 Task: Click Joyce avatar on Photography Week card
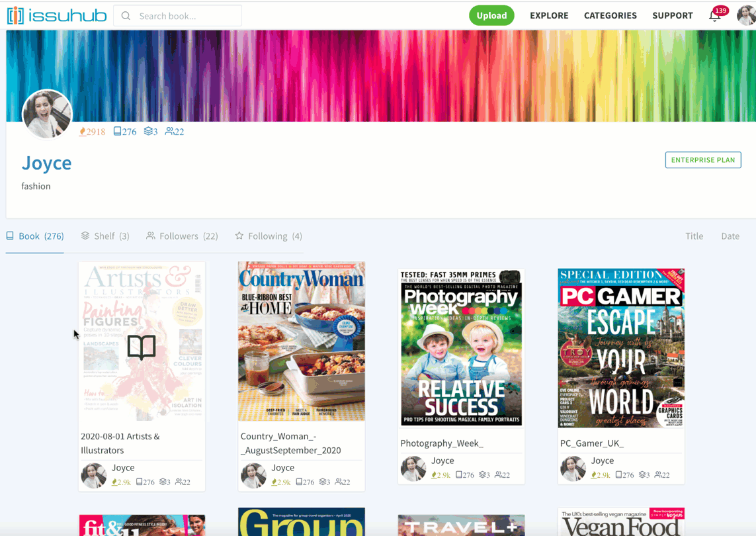413,469
